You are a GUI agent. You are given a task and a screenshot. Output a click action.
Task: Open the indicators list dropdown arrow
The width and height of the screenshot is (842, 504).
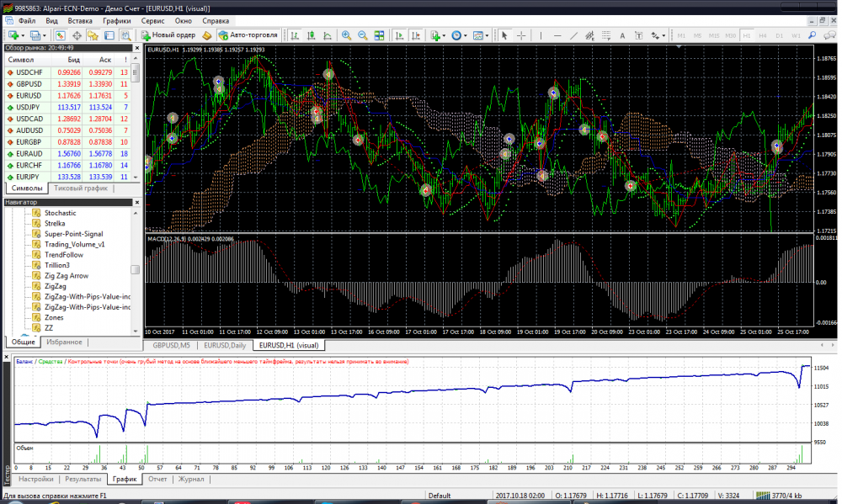pyautogui.click(x=445, y=35)
